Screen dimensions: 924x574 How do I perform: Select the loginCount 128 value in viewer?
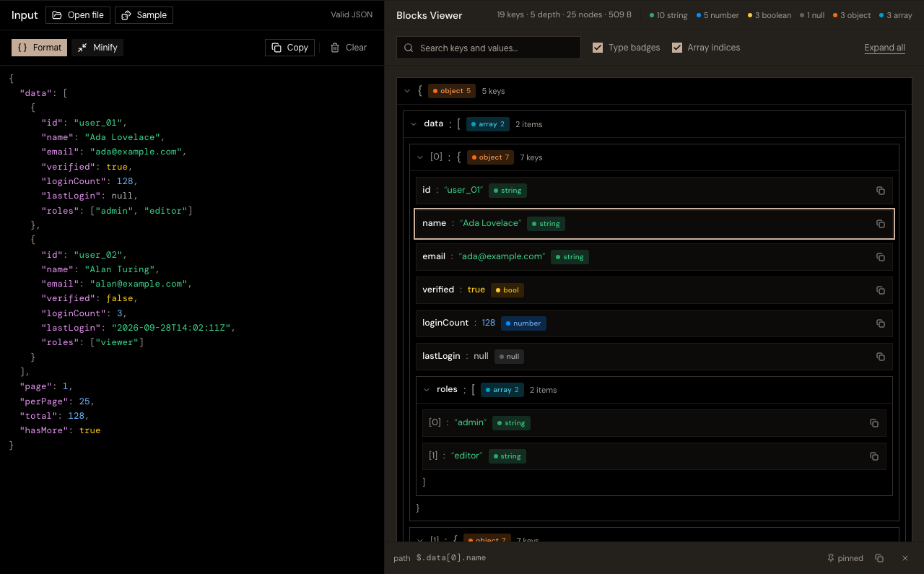pos(489,323)
